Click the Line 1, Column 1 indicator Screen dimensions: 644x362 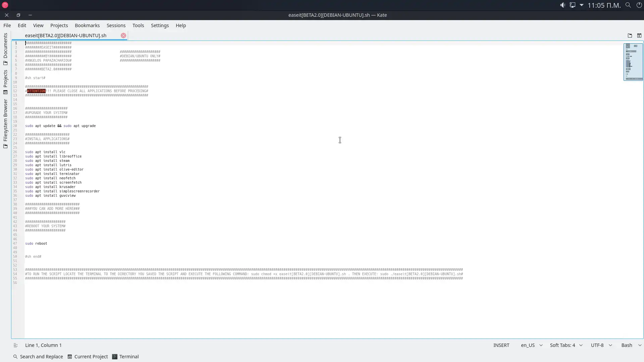click(x=43, y=345)
